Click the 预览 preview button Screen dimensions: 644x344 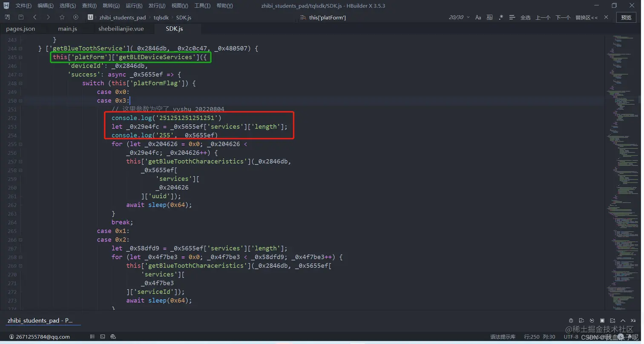(x=626, y=17)
